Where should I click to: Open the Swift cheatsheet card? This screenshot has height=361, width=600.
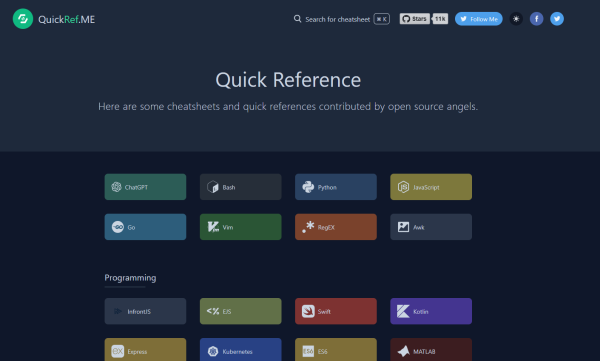point(336,311)
